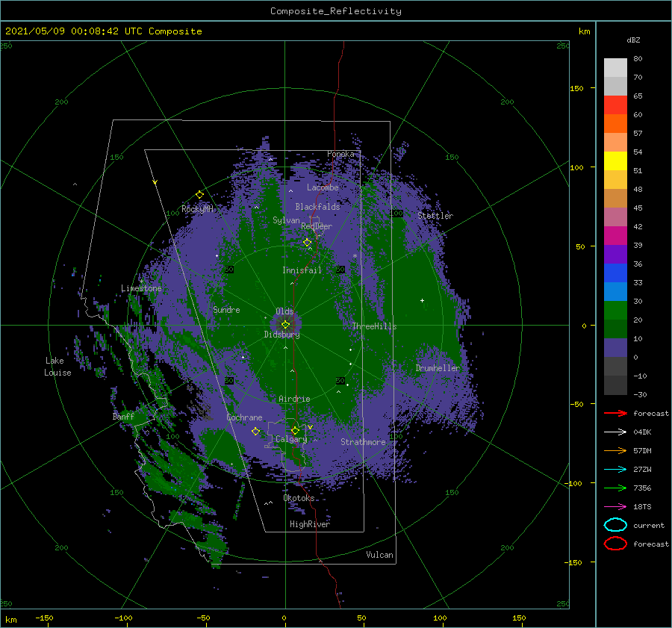Click the Stettler town label
The width and height of the screenshot is (672, 628).
pyautogui.click(x=435, y=216)
